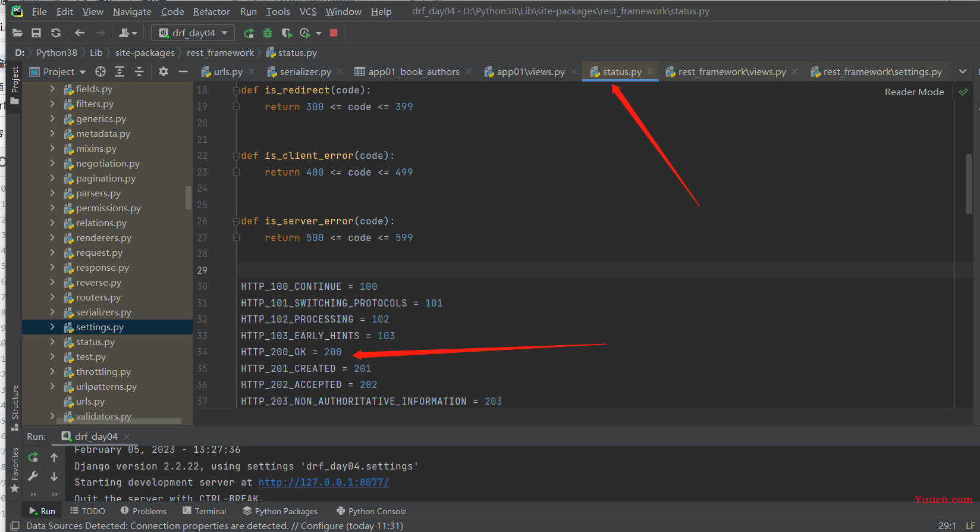
Task: Move up the stack trace with up arrow
Action: pyautogui.click(x=54, y=457)
